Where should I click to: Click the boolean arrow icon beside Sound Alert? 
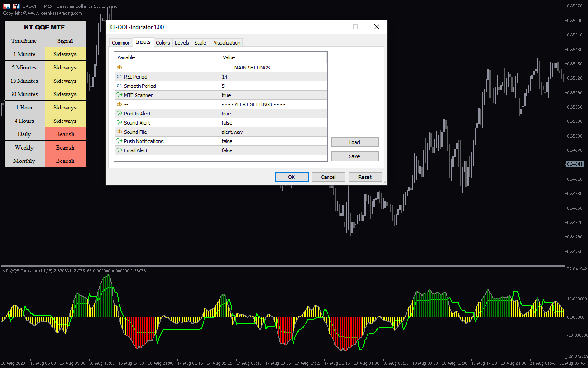[x=119, y=123]
